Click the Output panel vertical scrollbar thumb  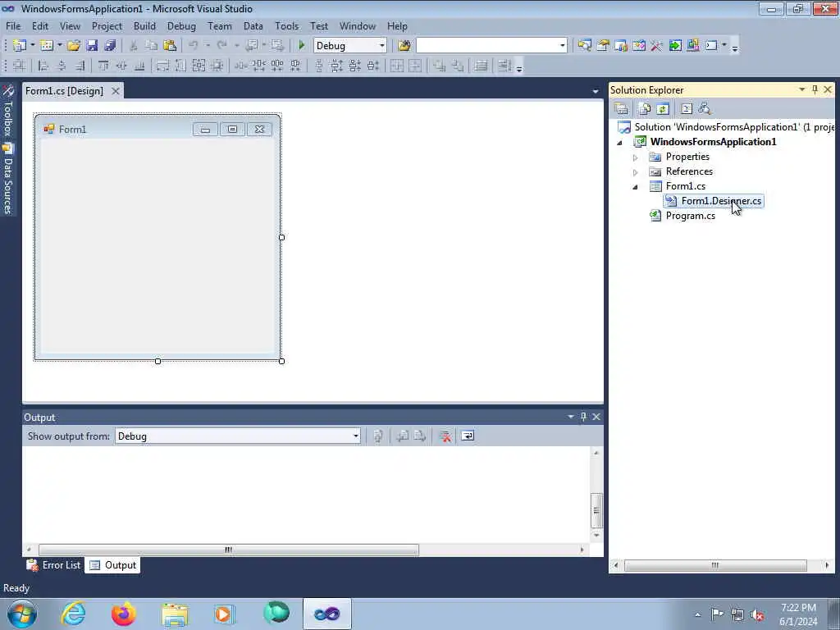pos(596,509)
